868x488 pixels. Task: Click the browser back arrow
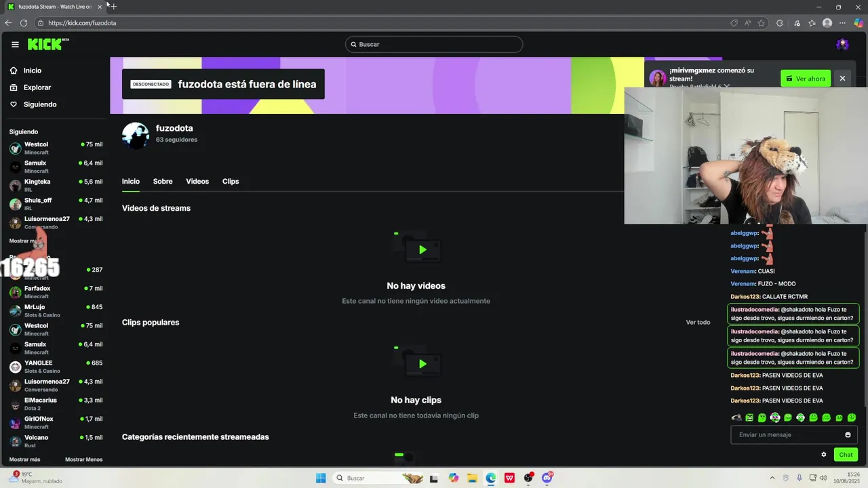(x=8, y=22)
